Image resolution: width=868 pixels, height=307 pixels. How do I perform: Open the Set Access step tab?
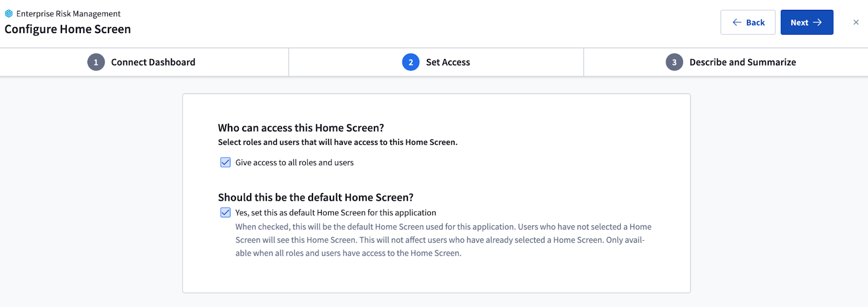[x=436, y=62]
